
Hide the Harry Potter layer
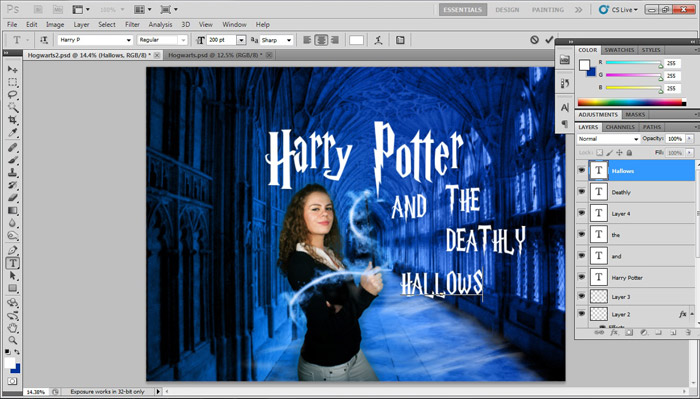[x=581, y=277]
